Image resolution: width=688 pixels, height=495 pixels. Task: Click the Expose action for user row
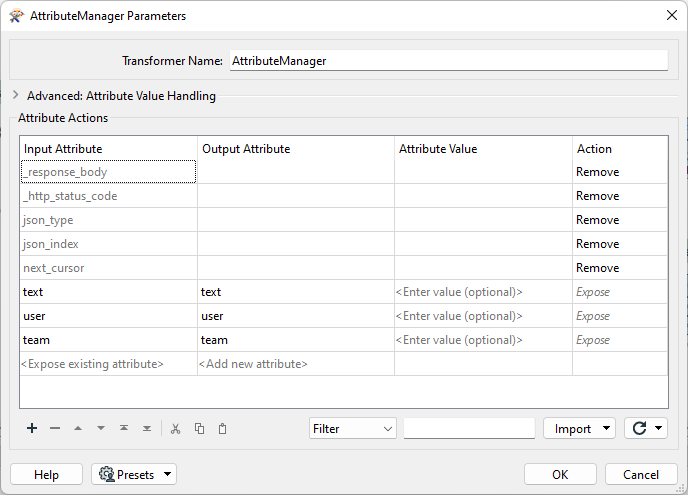[620, 316]
